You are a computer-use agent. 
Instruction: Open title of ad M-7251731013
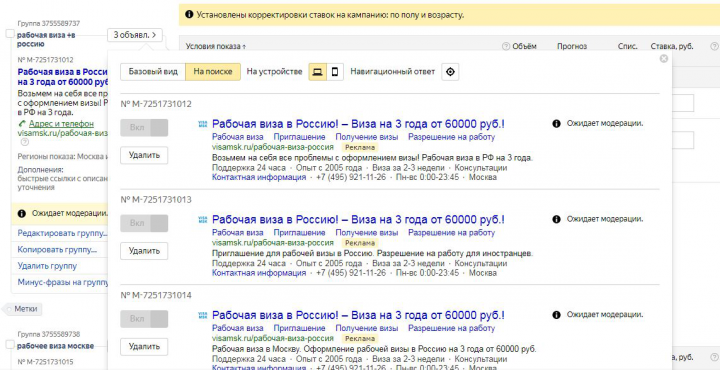(358, 220)
